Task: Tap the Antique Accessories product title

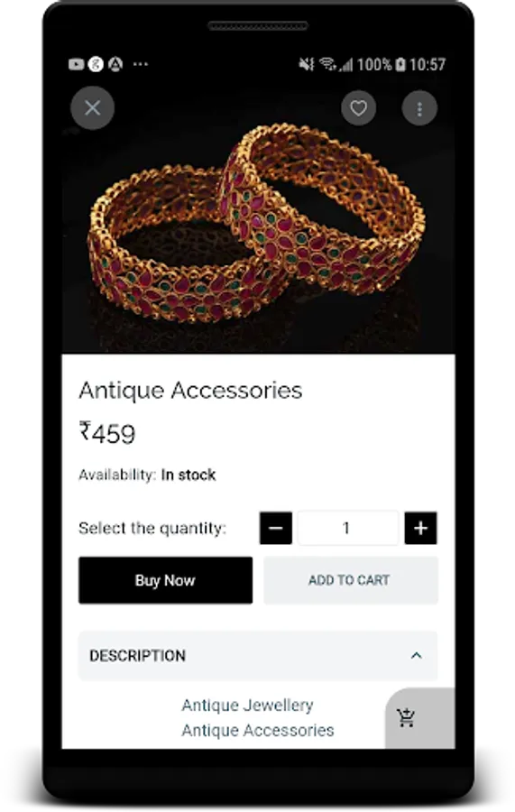Action: (190, 391)
